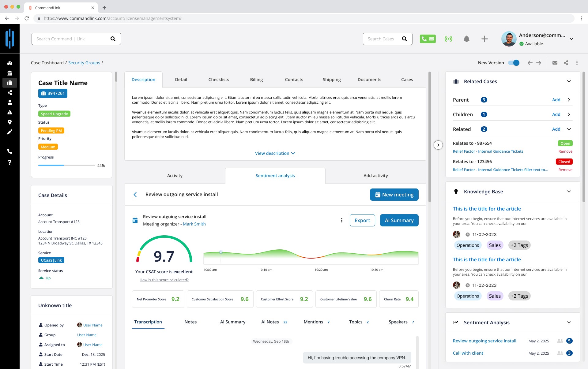Select the pencil edit icon in sidebar
This screenshot has height=369, width=588.
10,132
